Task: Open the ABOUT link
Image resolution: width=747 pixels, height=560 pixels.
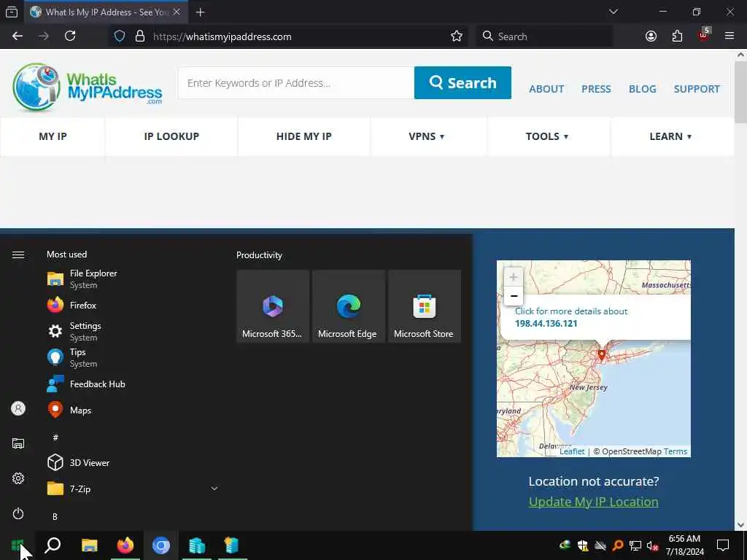Action: pos(546,89)
